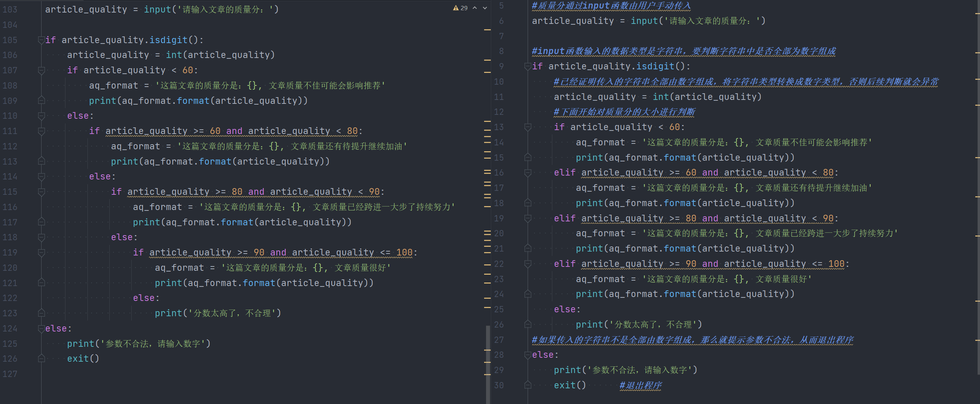Click string '文章质量已经跨进一大步了持续努力' on left line 116
Viewport: 980px width, 404px height.
[x=381, y=207]
